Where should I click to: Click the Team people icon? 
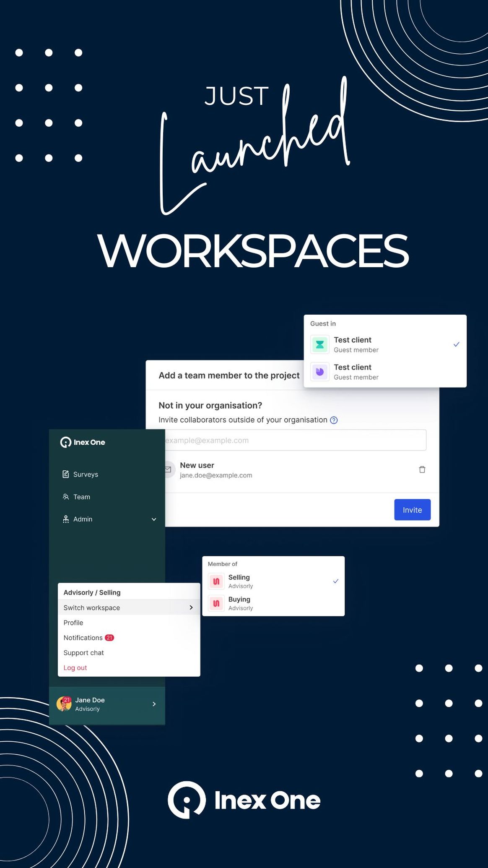pyautogui.click(x=66, y=497)
